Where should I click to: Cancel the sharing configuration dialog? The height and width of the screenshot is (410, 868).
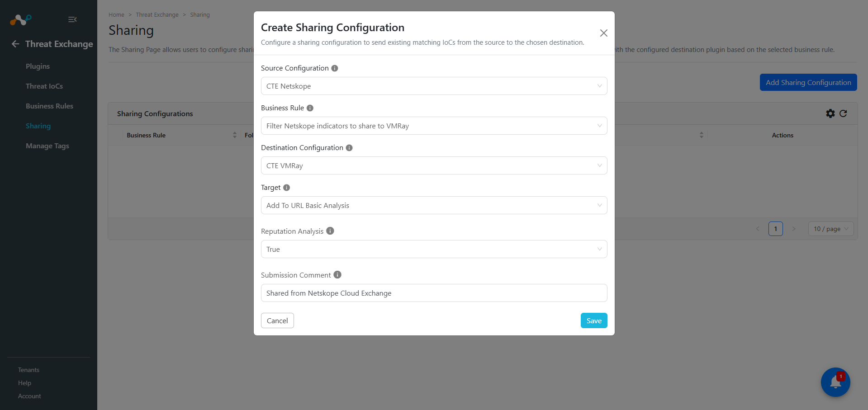pyautogui.click(x=277, y=320)
